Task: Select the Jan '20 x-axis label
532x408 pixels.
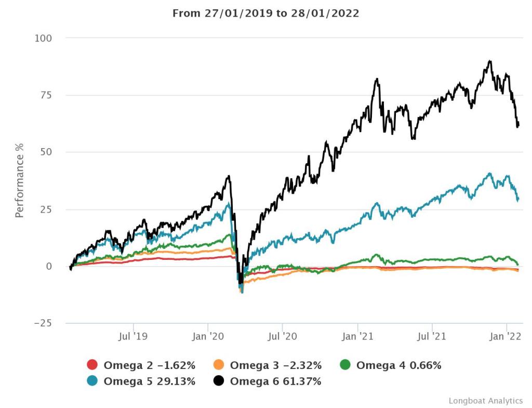Action: click(207, 336)
